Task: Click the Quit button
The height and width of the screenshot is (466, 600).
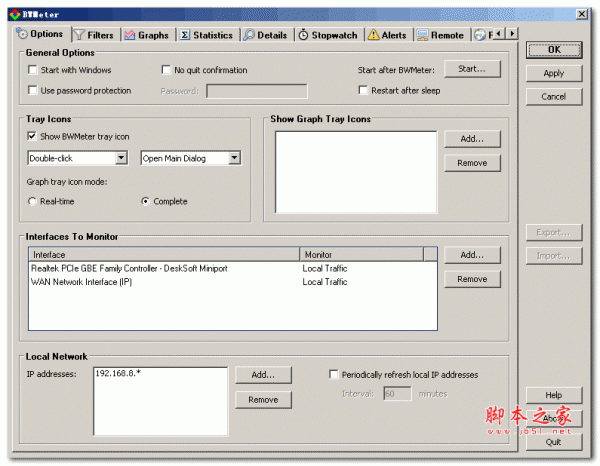Action: coord(554,442)
